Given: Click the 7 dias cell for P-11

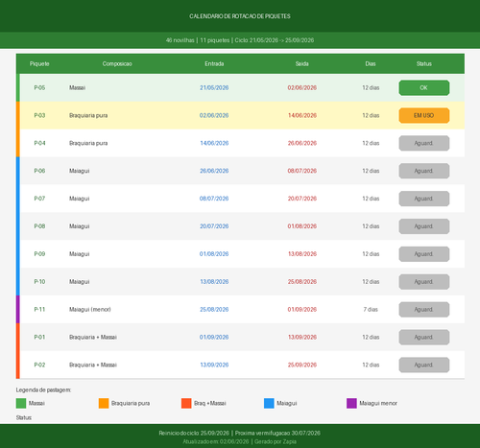Looking at the screenshot, I should pos(371,309).
